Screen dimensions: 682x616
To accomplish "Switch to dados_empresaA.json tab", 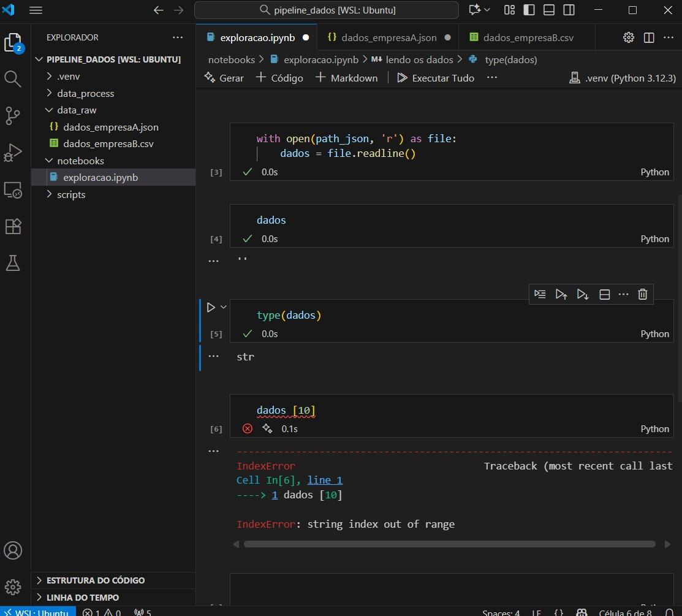I will pos(388,37).
